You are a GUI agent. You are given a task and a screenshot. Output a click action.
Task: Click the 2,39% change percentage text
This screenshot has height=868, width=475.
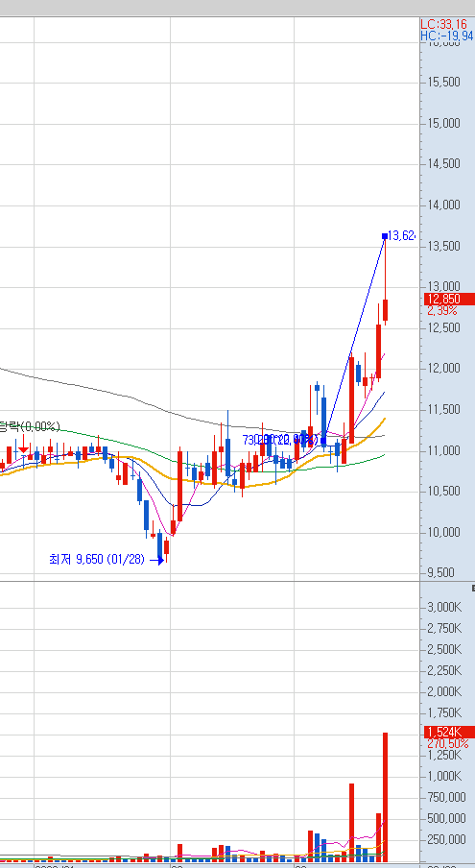pyautogui.click(x=442, y=310)
